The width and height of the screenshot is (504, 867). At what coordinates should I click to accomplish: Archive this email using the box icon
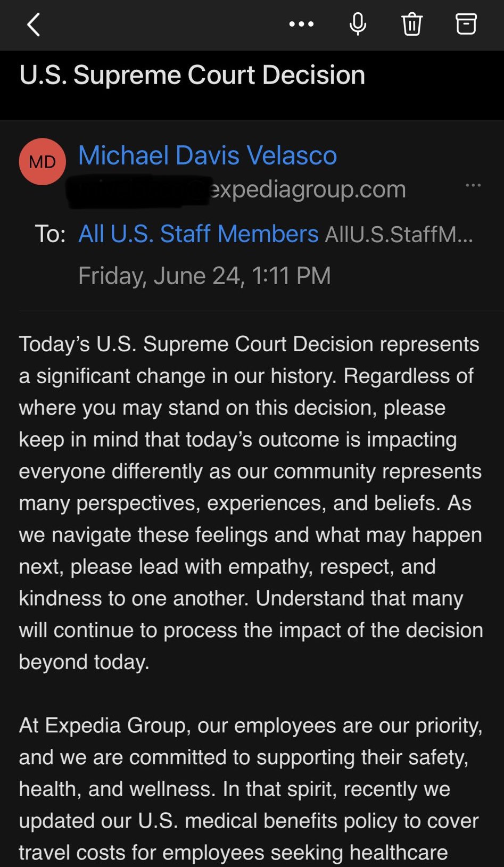466,24
